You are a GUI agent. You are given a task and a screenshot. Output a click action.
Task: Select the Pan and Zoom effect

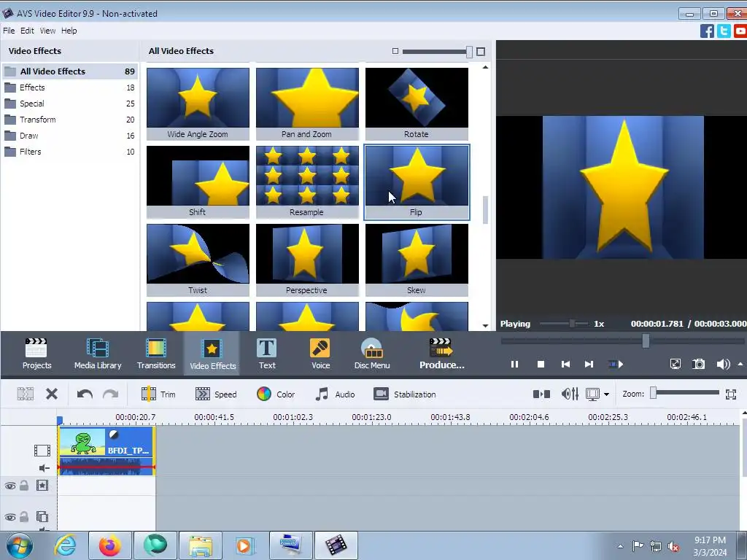coord(307,104)
